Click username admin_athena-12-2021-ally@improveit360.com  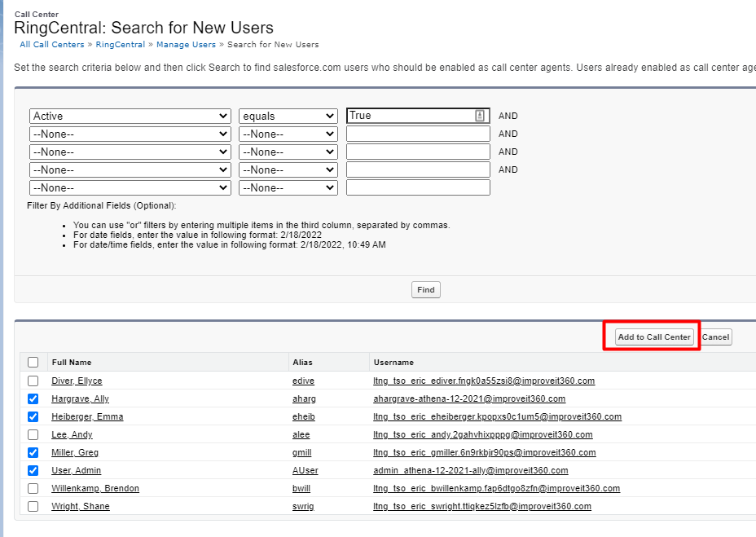pyautogui.click(x=471, y=470)
